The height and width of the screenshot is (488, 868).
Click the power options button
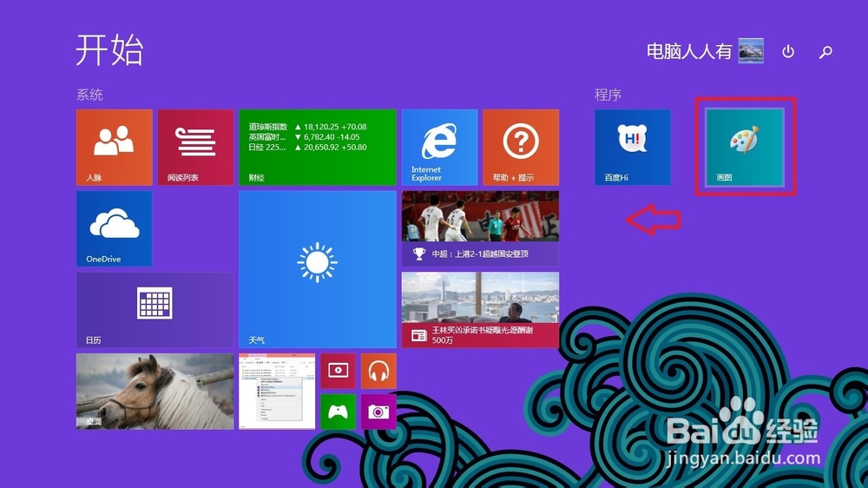[788, 51]
